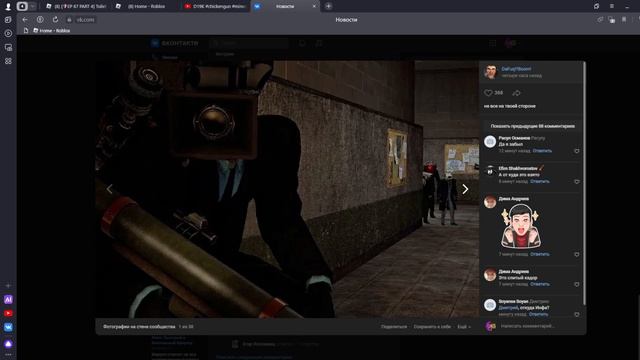
Task: Click 'Сохранить к себе' below the photo
Action: tap(432, 327)
